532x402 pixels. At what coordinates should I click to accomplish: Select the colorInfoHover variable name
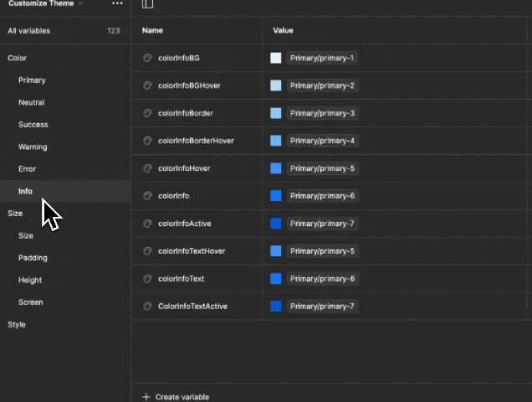coord(184,168)
